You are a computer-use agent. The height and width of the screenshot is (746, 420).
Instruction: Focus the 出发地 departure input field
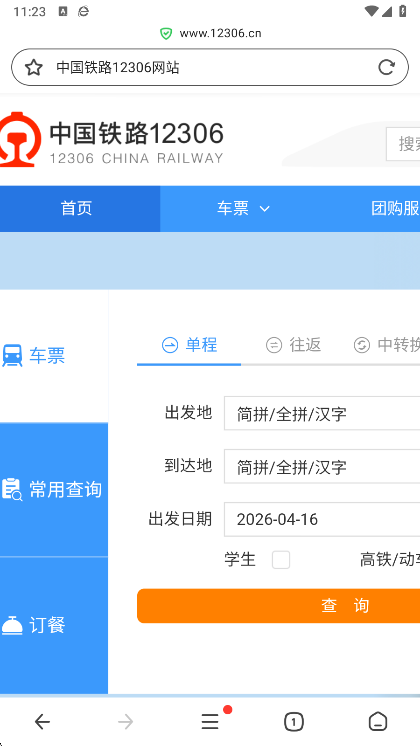(322, 413)
